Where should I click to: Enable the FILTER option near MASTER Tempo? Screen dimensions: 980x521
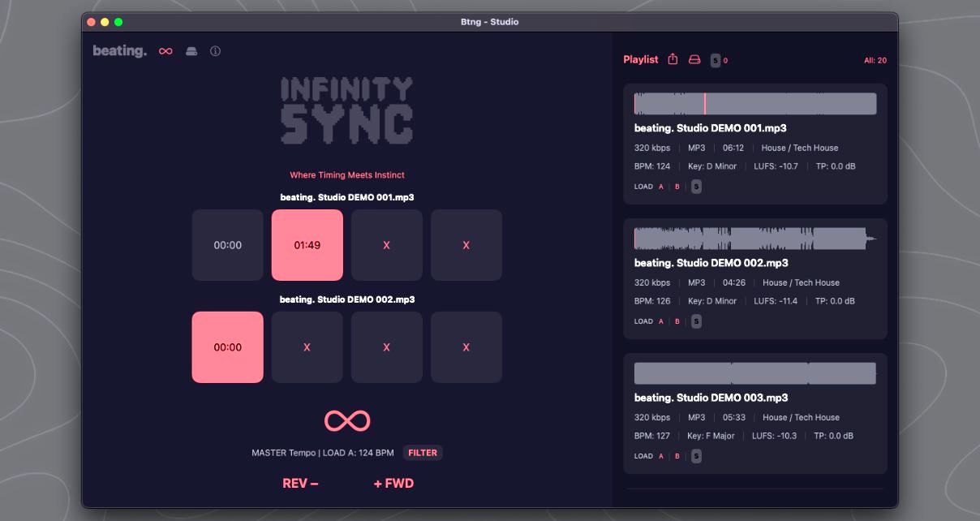click(423, 453)
